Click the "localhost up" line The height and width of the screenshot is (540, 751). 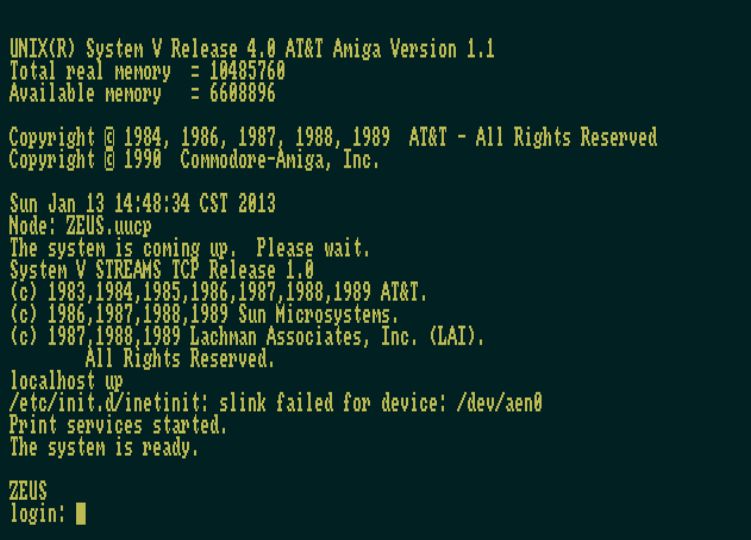click(x=66, y=381)
